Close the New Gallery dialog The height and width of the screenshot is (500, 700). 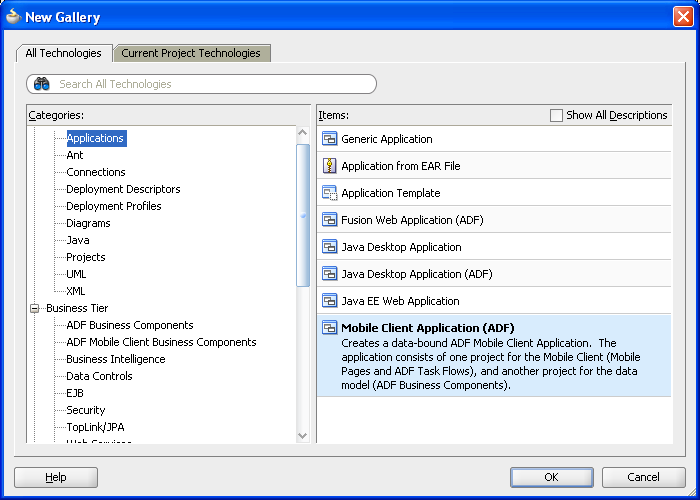(683, 17)
